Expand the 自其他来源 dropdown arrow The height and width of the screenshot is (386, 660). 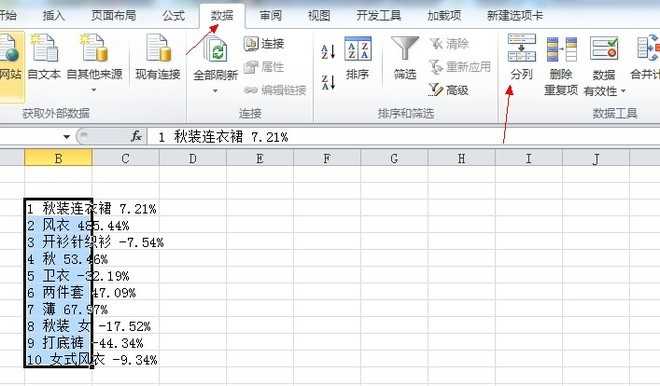click(94, 90)
